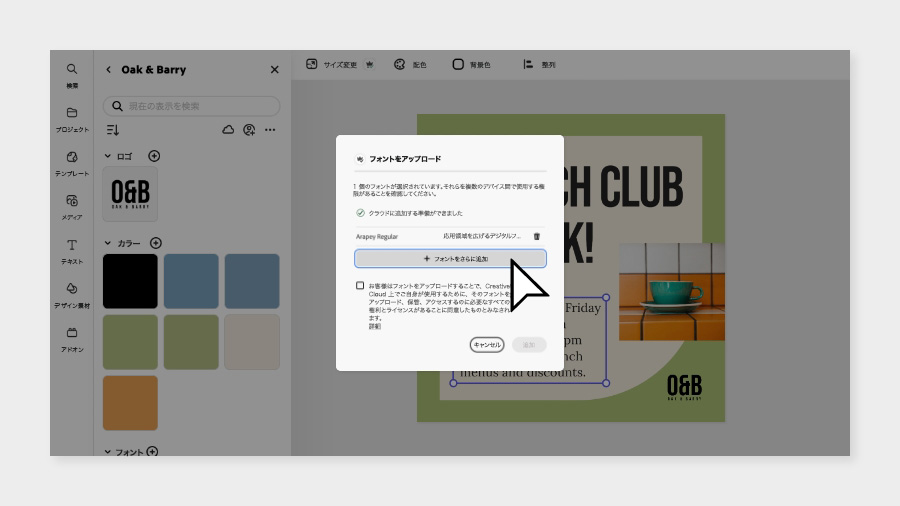Click the sort order icon below search field
The height and width of the screenshot is (506, 900).
click(112, 130)
